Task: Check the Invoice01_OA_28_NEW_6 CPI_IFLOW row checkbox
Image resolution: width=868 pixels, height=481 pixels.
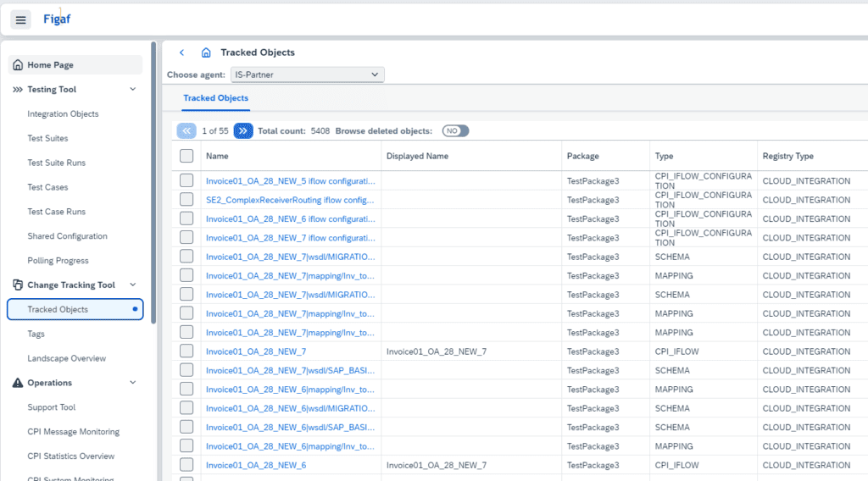Action: 186,464
